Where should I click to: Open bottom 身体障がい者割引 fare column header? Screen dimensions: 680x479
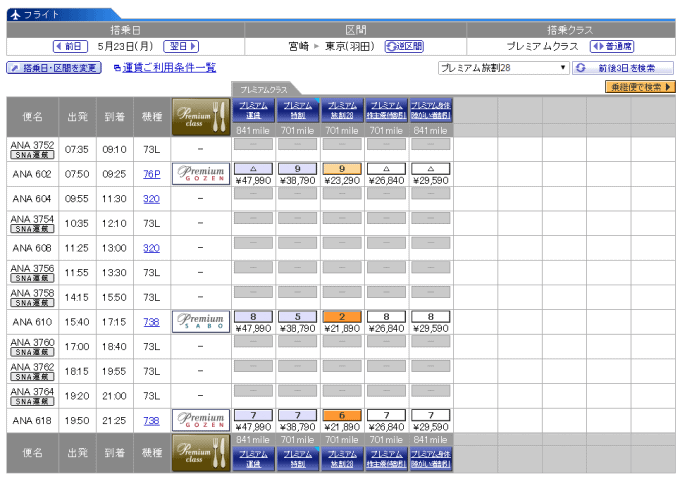coord(431,459)
